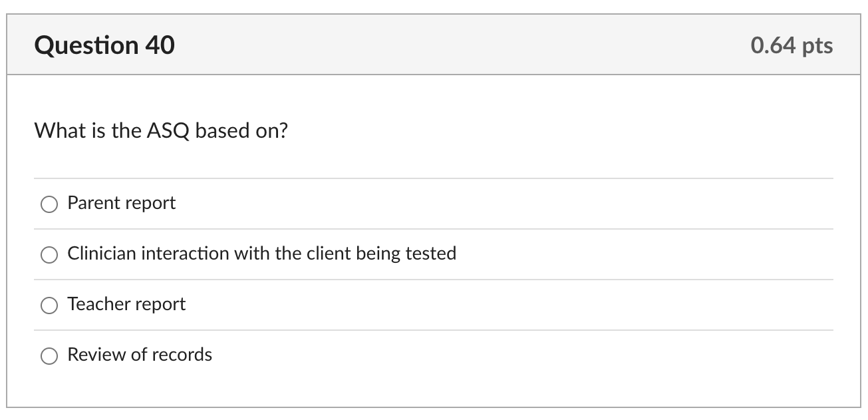Click the second answer row area

[x=432, y=254]
